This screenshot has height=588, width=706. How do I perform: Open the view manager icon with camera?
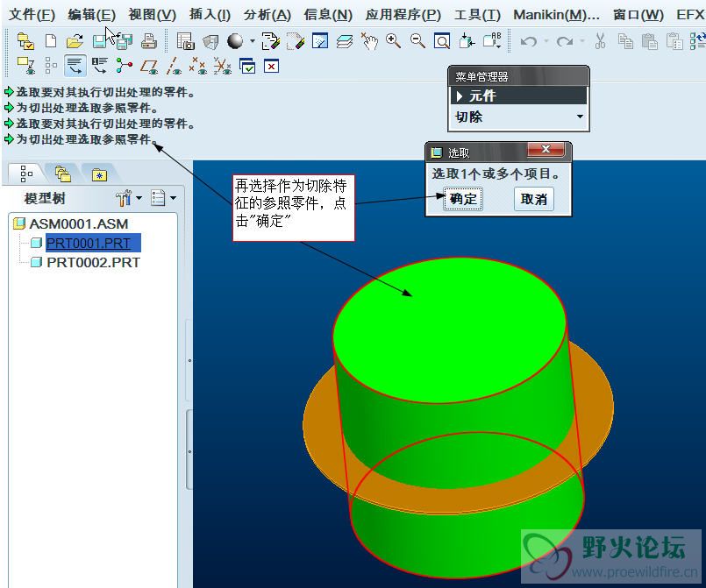coord(186,41)
